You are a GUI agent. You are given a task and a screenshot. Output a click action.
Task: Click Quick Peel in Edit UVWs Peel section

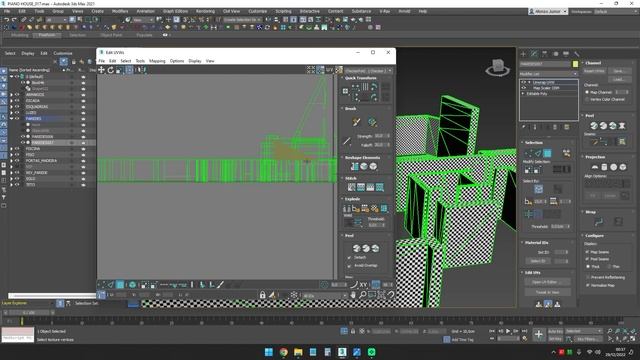pyautogui.click(x=356, y=248)
